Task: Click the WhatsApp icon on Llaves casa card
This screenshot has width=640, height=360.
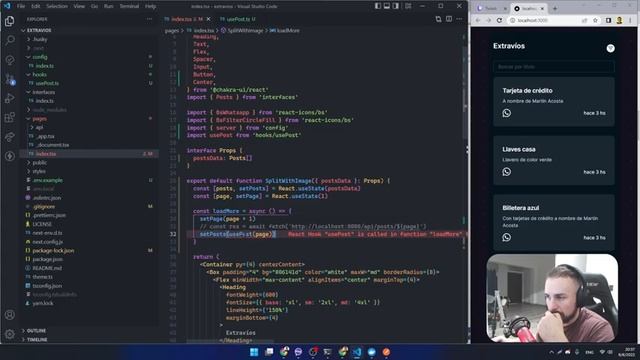Action: point(507,172)
